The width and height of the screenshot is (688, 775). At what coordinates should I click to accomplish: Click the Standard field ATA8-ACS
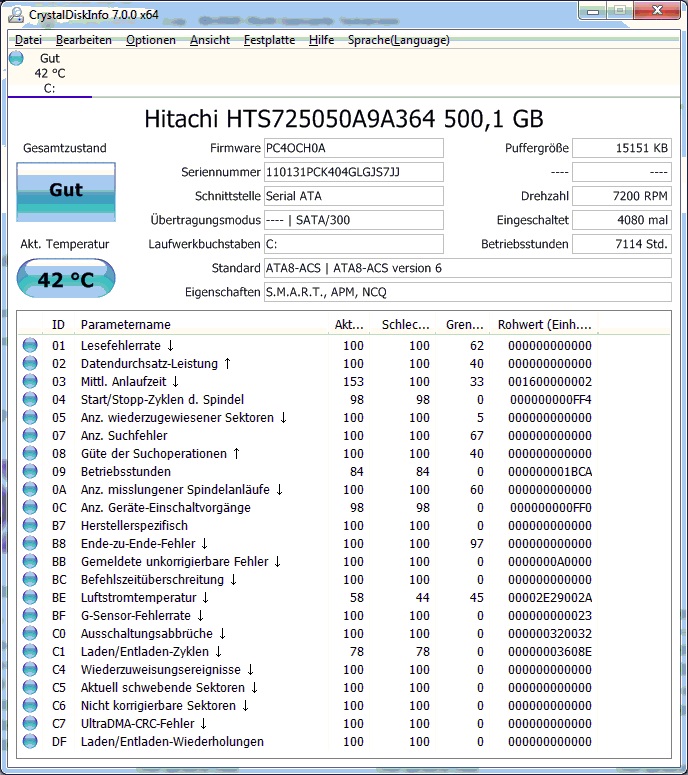coord(468,268)
